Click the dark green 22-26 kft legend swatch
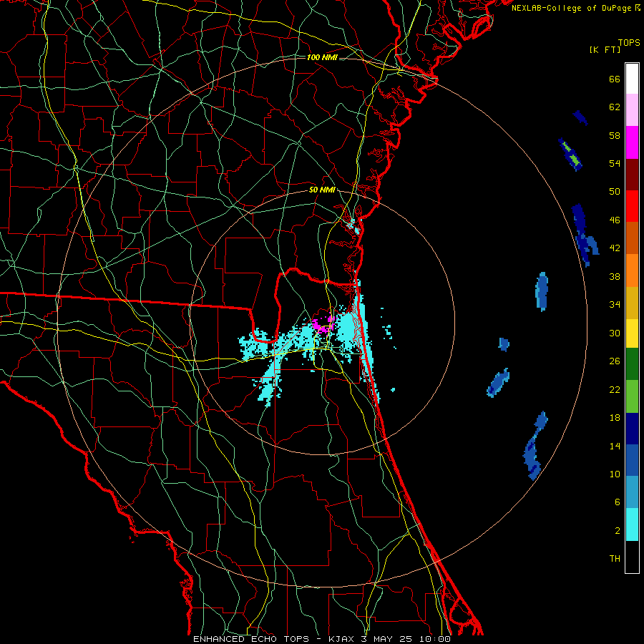 tap(632, 364)
